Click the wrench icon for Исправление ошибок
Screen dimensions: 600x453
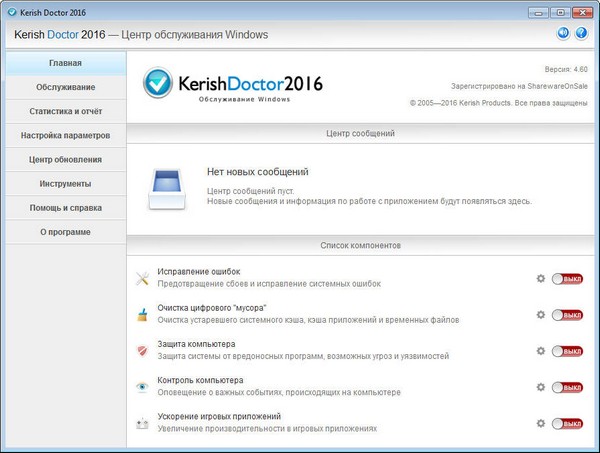pos(142,279)
